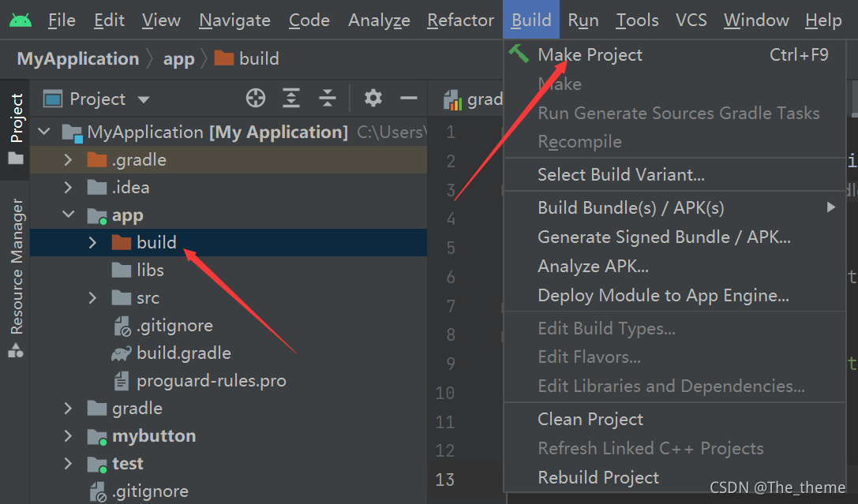
Task: Open the Project view dropdown arrow
Action: coord(144,99)
